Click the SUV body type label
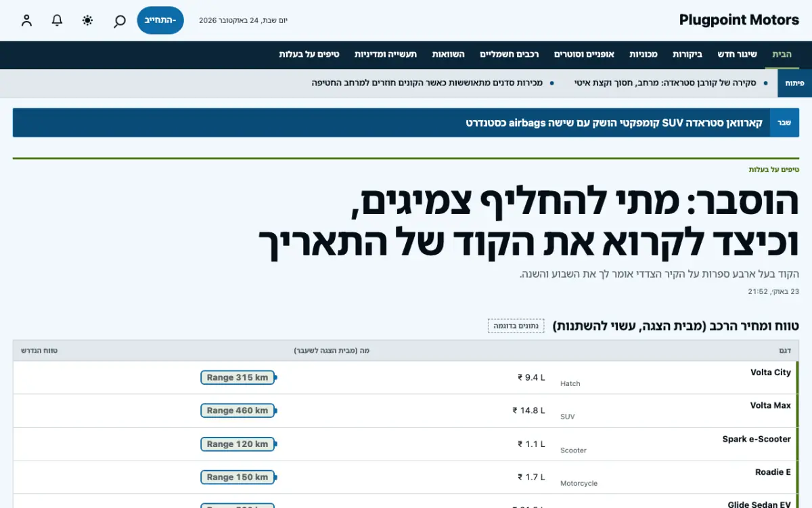 (x=567, y=417)
